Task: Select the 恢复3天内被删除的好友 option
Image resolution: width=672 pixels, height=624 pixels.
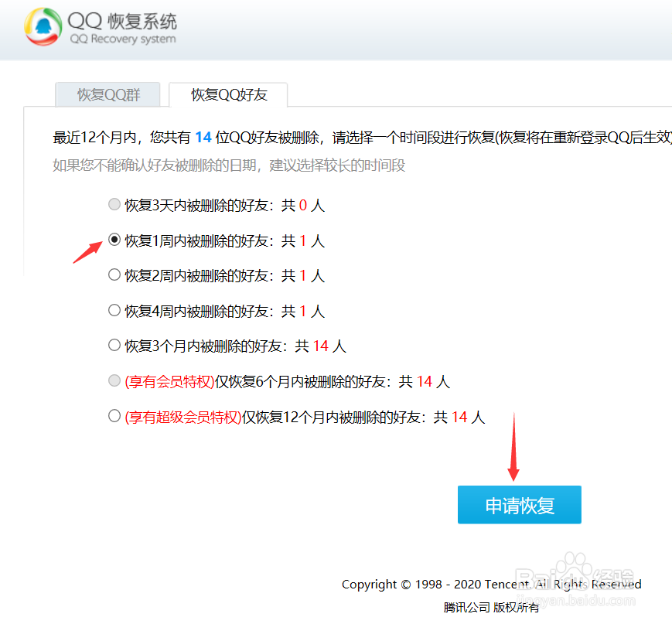Action: pyautogui.click(x=114, y=204)
